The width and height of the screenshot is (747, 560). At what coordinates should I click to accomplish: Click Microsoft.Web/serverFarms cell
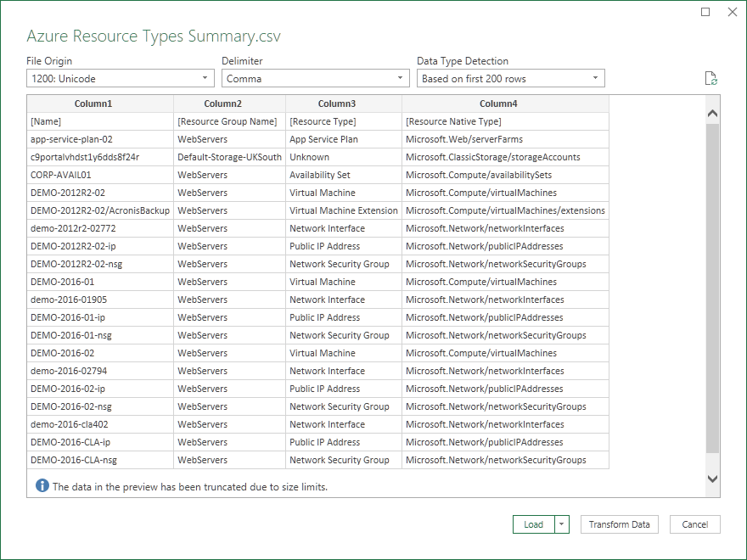point(505,139)
